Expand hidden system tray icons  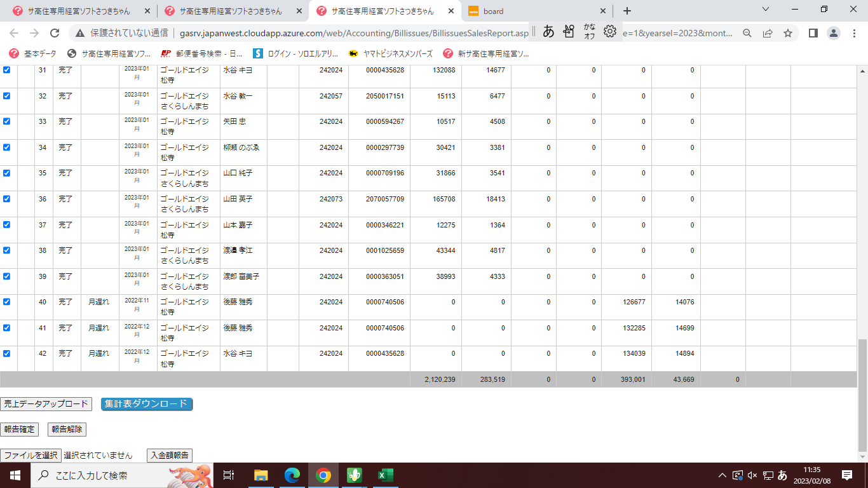pyautogui.click(x=722, y=475)
